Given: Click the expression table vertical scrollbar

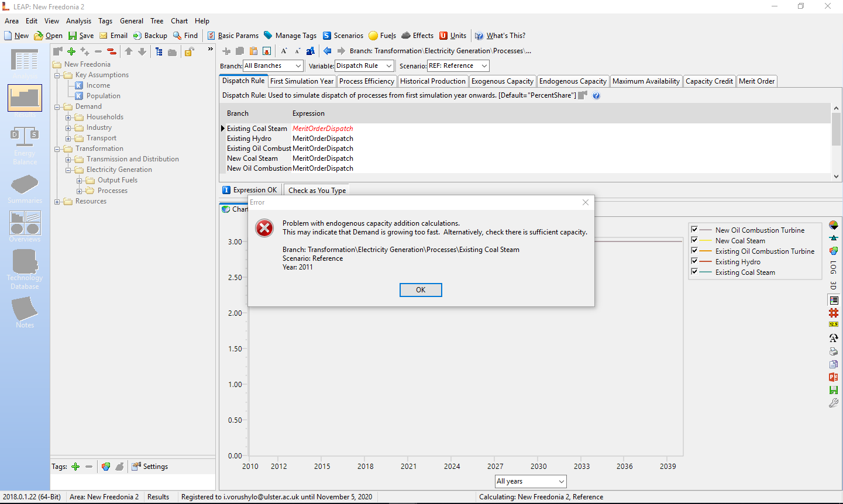Looking at the screenshot, I should [836, 143].
